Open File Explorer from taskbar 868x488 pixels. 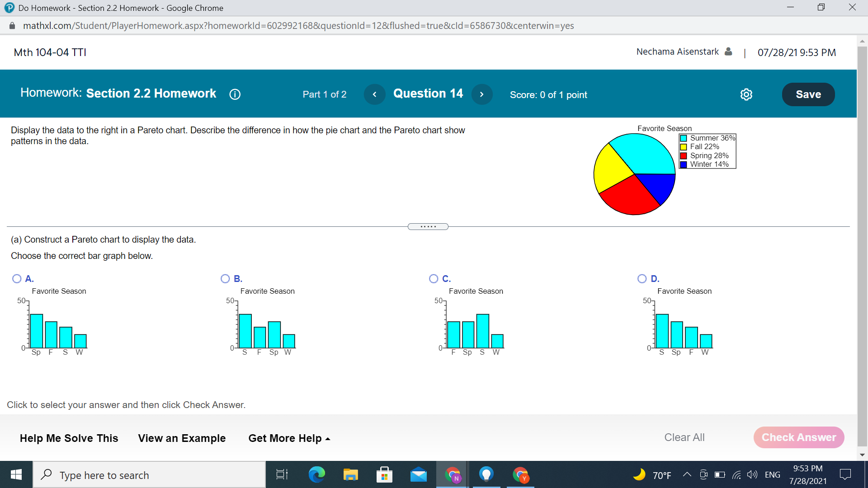point(350,475)
